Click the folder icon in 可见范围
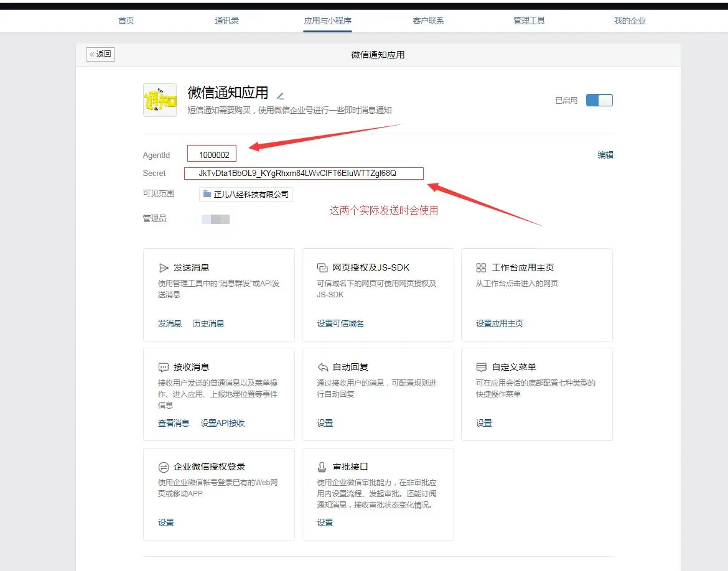Screen dimensions: 728x571 tap(207, 194)
